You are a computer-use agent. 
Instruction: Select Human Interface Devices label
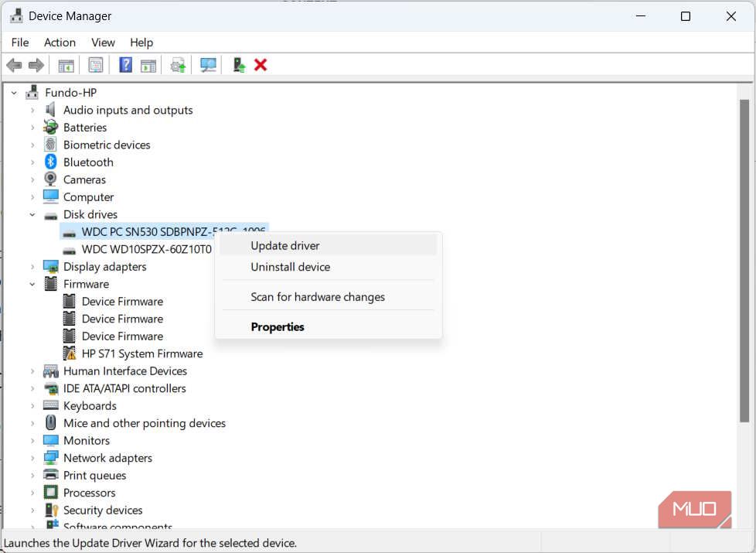click(125, 370)
